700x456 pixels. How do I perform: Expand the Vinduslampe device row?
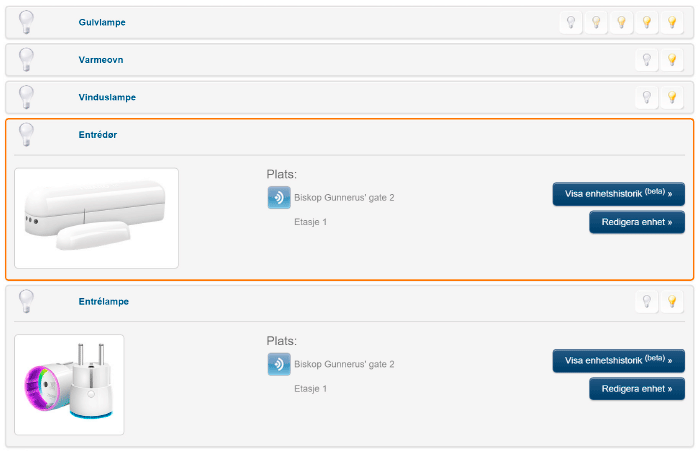[x=106, y=97]
